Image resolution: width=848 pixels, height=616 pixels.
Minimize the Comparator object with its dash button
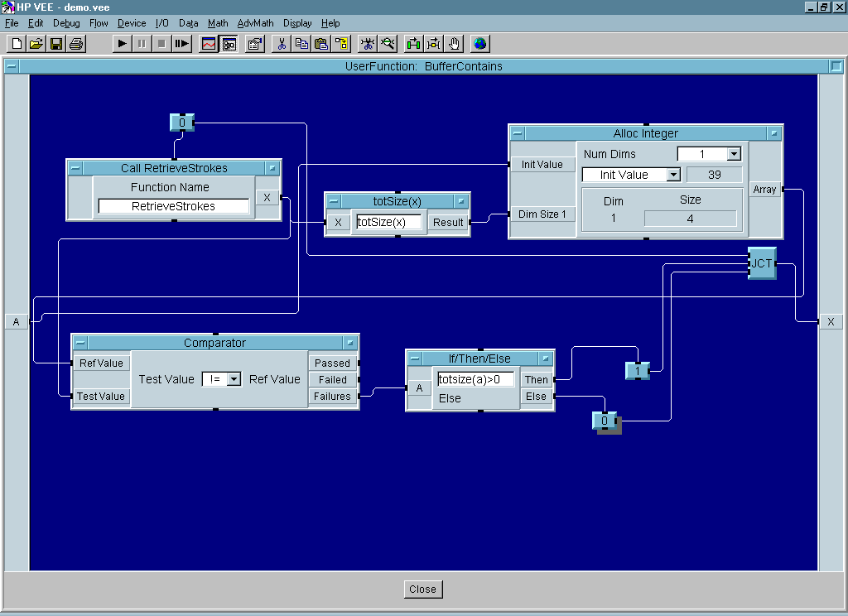click(x=80, y=343)
